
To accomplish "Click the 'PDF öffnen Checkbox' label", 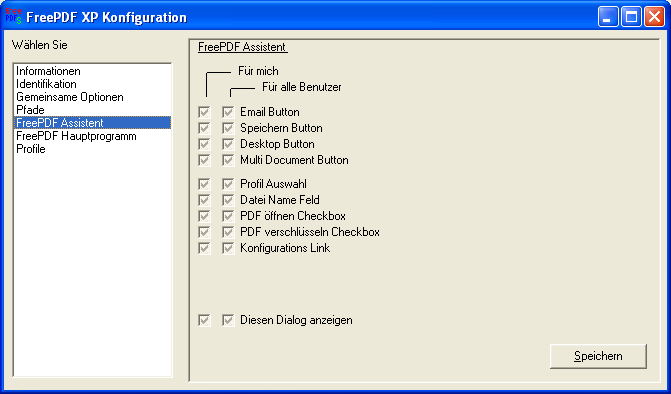I will pos(293,216).
